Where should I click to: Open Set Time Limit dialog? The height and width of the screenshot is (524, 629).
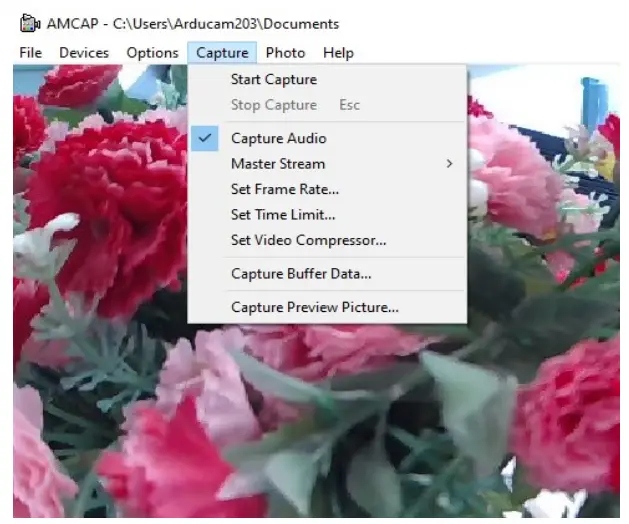click(327, 215)
